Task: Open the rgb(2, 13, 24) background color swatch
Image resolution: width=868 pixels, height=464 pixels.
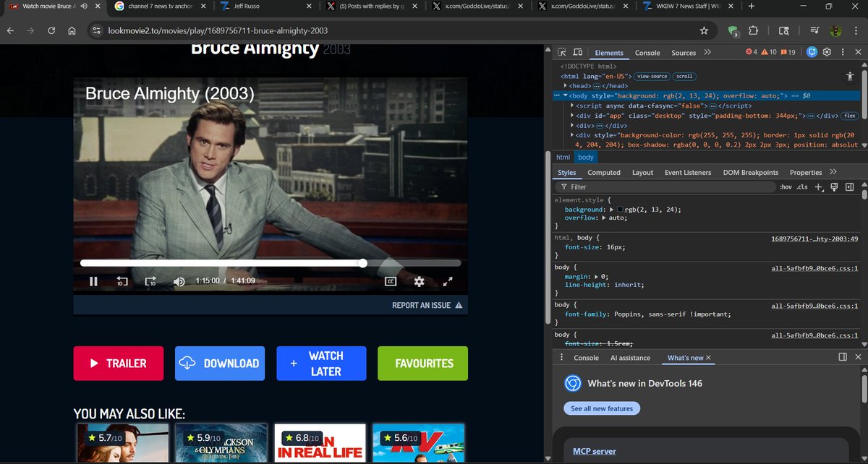Action: tap(621, 210)
